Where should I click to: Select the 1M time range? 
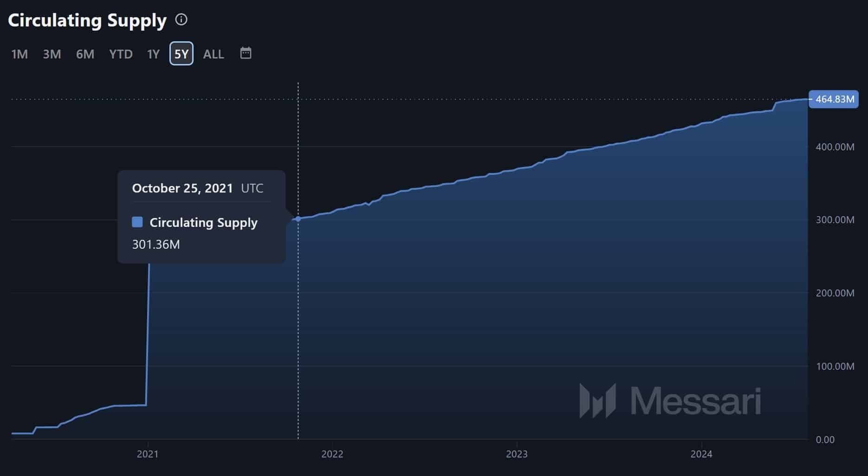tap(19, 54)
